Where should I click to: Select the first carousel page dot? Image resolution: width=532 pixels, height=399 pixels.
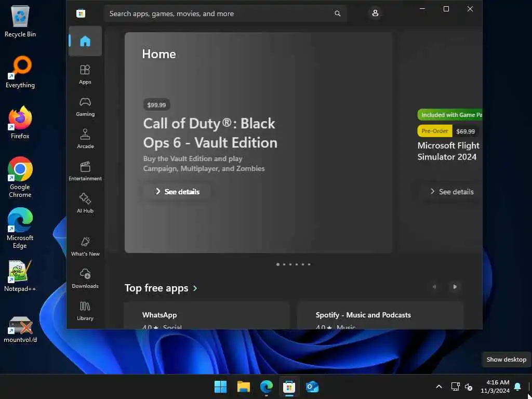[x=278, y=264]
